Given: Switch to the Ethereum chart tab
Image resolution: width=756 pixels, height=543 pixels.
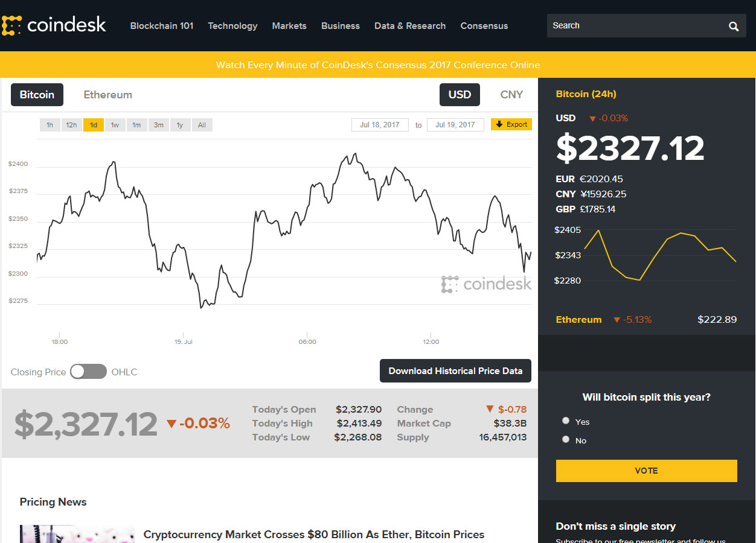Looking at the screenshot, I should pos(107,95).
